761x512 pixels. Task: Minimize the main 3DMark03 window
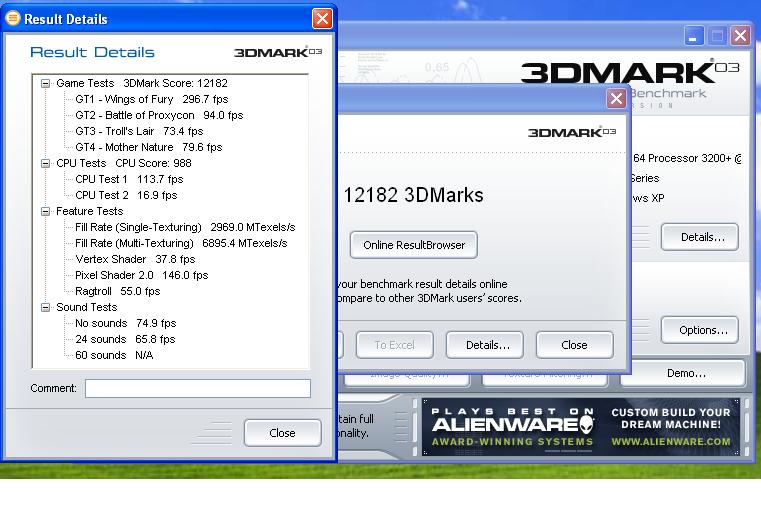[x=694, y=36]
